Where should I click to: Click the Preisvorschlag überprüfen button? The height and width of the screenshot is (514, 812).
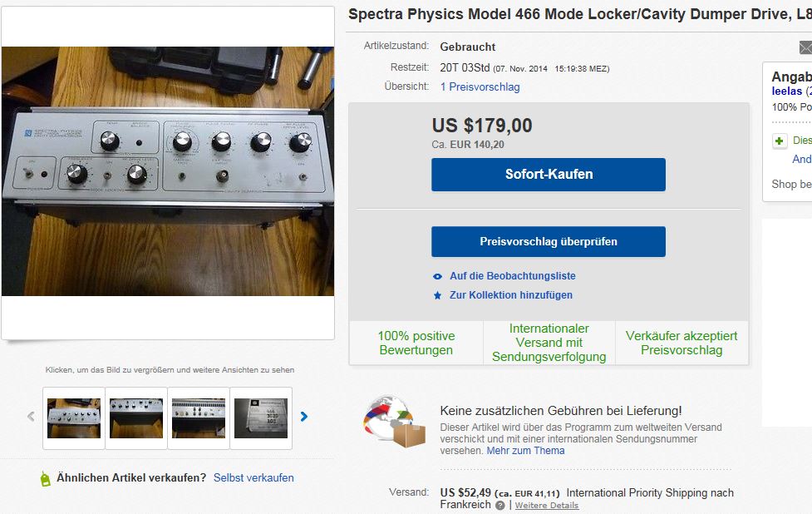click(x=548, y=242)
